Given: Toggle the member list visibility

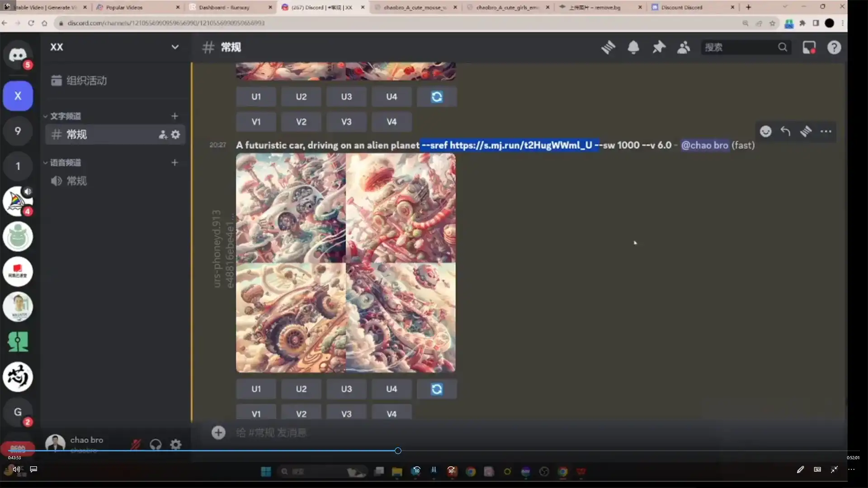Looking at the screenshot, I should coord(683,47).
